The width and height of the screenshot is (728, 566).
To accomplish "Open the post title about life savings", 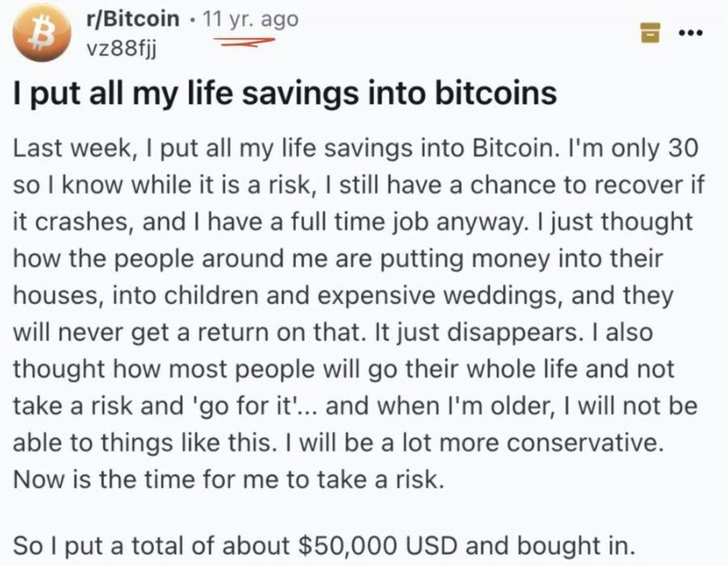I will 284,94.
